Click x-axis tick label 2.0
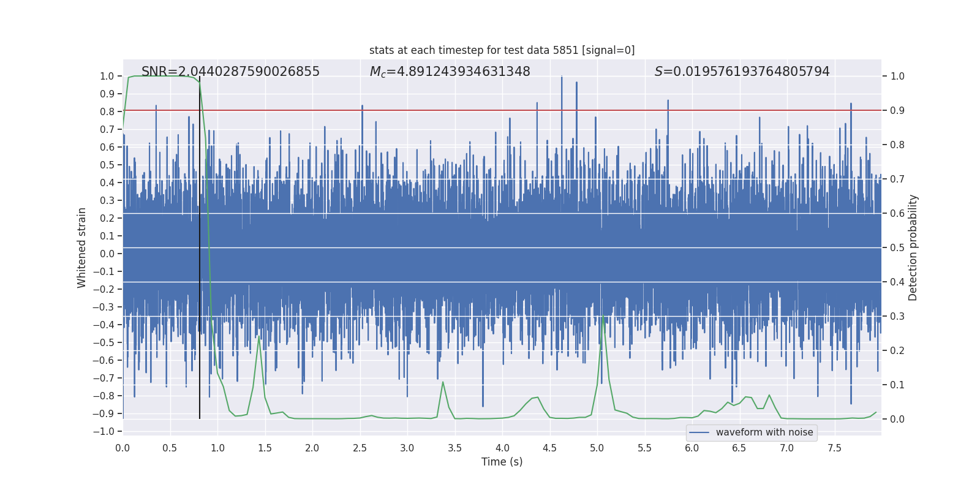Image resolution: width=980 pixels, height=490 pixels. pos(312,448)
